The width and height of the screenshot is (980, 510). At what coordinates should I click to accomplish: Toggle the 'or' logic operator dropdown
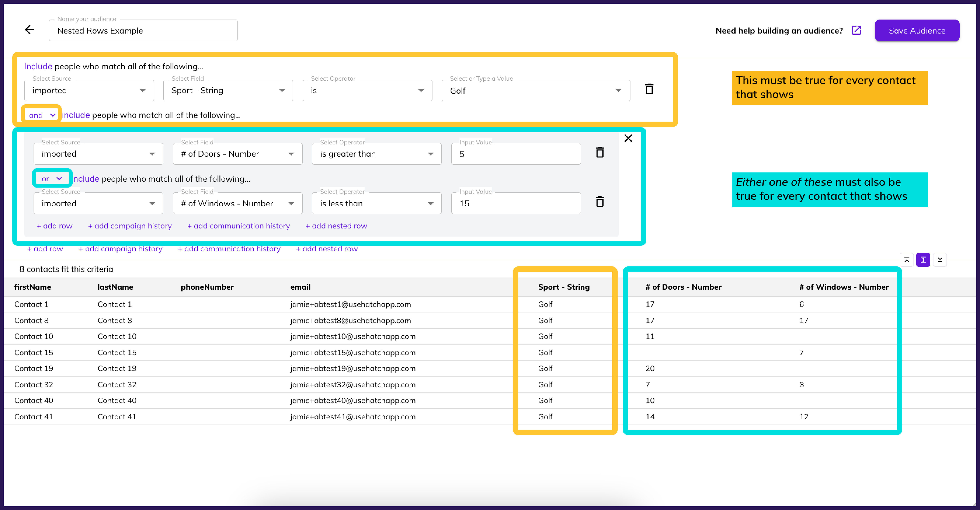pos(52,179)
